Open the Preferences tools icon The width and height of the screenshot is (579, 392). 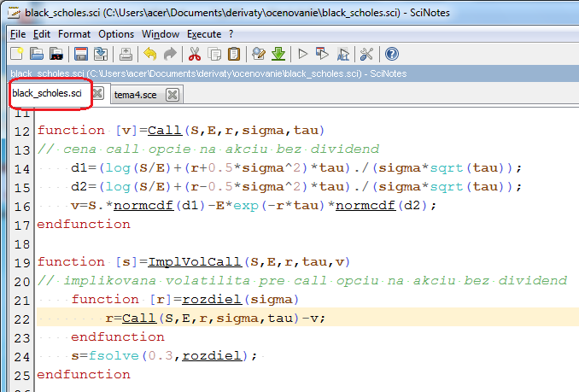coord(366,55)
